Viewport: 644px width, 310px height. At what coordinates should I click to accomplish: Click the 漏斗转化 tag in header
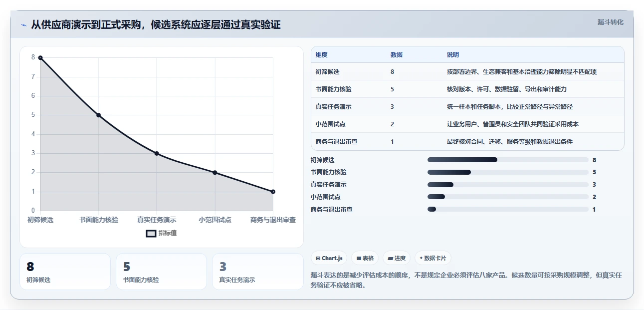pos(611,22)
